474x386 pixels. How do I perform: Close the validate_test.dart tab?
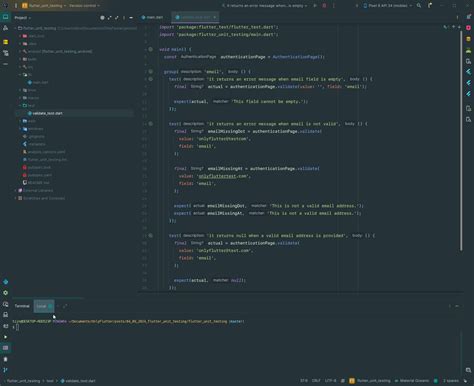pos(215,17)
